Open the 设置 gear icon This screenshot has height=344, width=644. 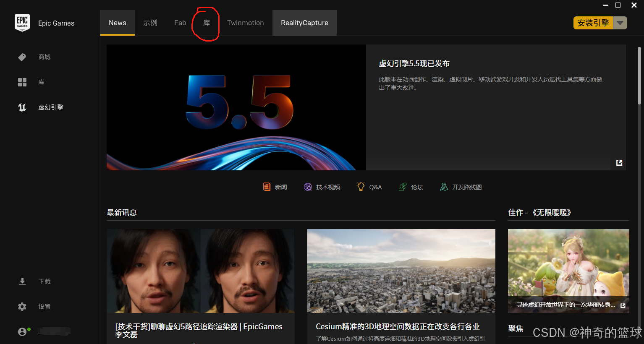pyautogui.click(x=22, y=307)
